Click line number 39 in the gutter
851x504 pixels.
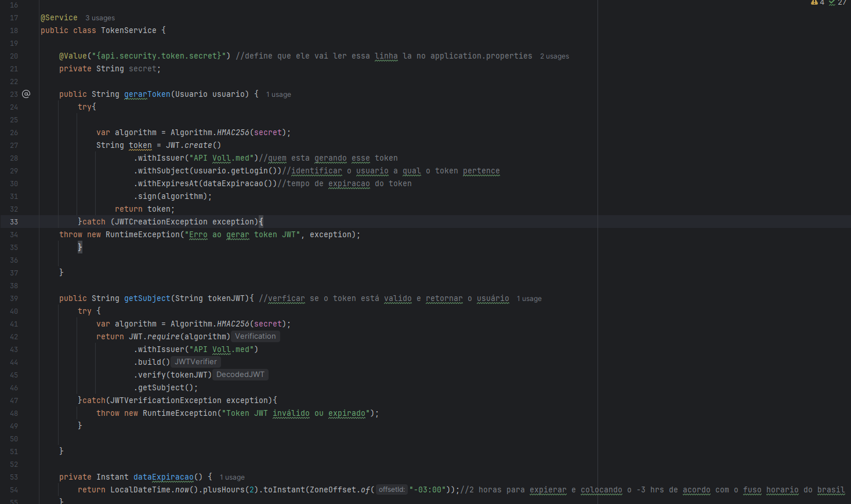[14, 298]
